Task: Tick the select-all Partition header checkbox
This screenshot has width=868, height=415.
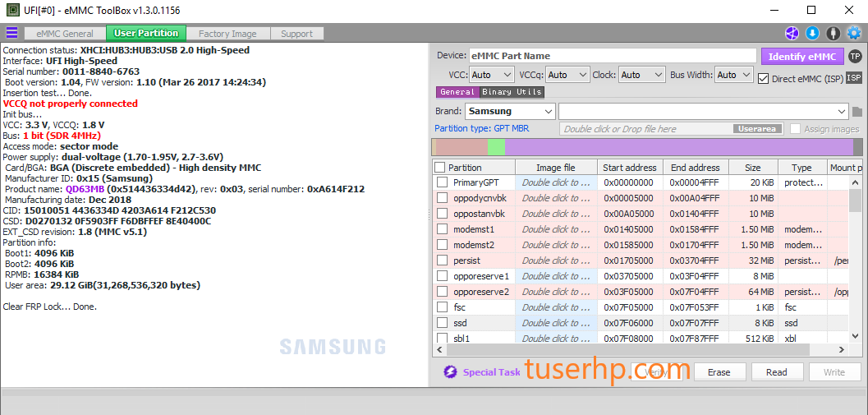Action: (439, 168)
